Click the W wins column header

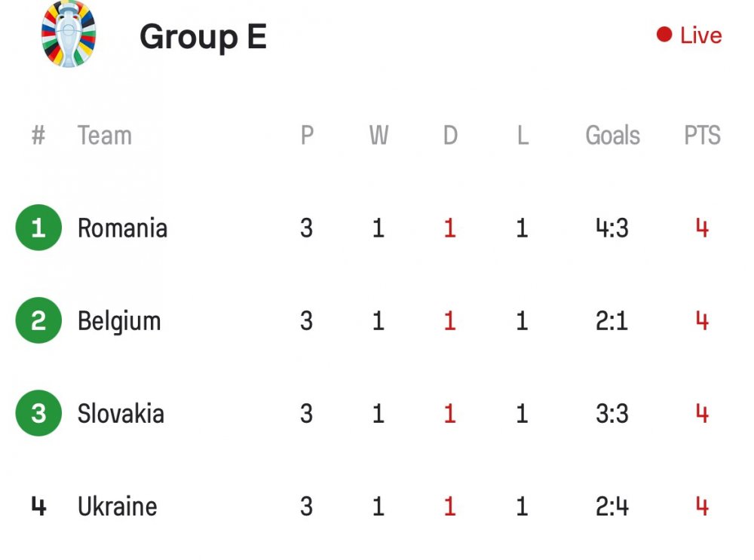click(379, 135)
